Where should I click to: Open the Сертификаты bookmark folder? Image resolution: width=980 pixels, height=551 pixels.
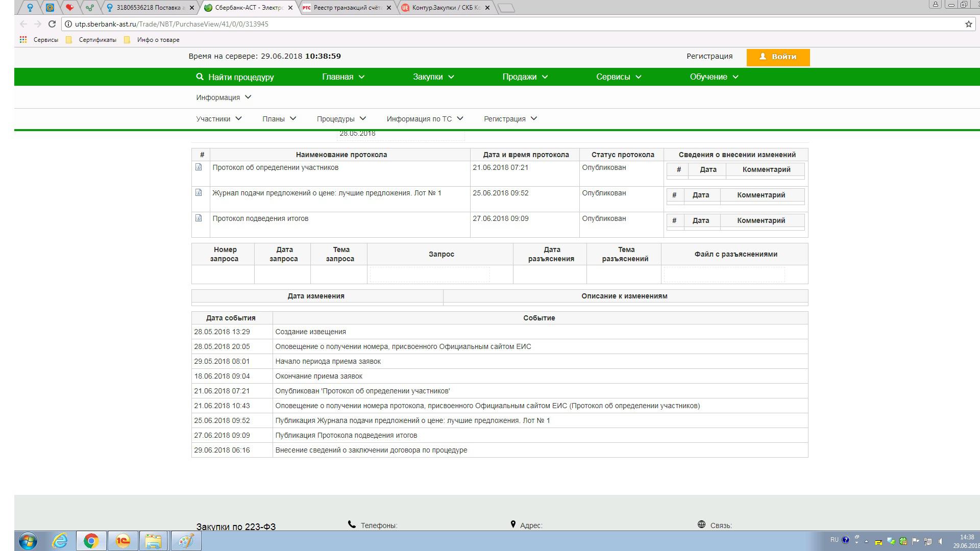(x=92, y=40)
